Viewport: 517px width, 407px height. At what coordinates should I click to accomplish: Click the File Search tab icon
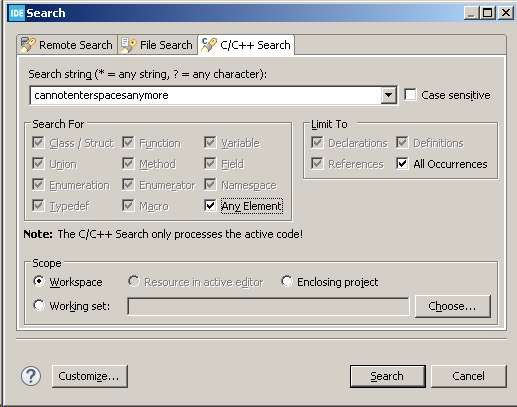pos(128,45)
